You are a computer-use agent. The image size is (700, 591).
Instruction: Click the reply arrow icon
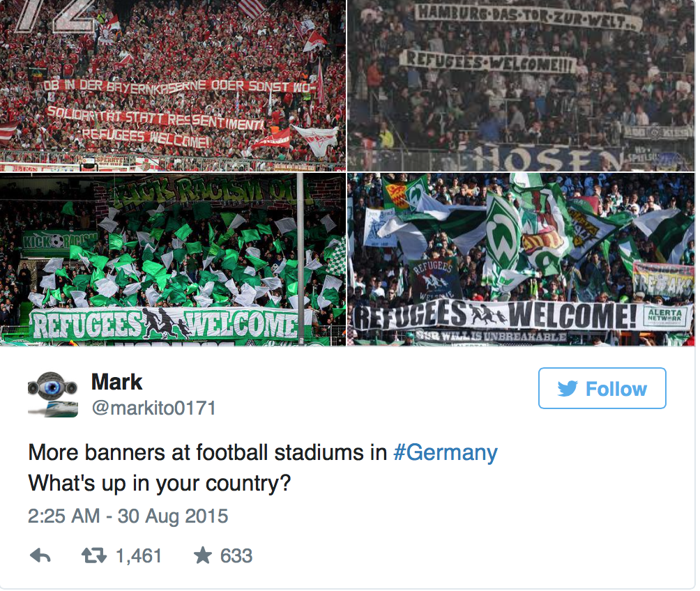pyautogui.click(x=40, y=556)
